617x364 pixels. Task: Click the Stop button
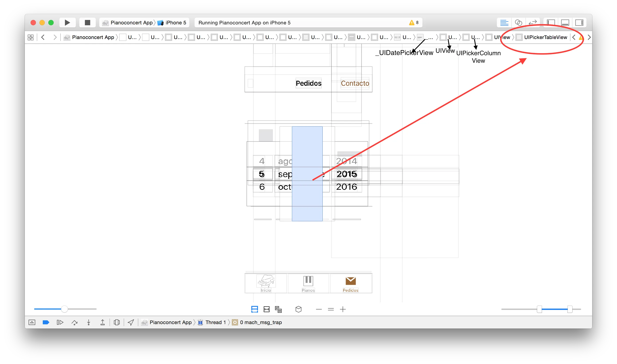[88, 23]
